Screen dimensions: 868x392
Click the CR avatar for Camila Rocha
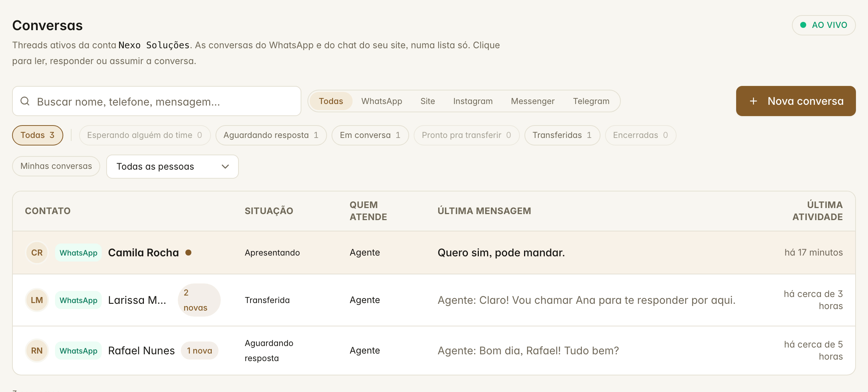tap(37, 253)
